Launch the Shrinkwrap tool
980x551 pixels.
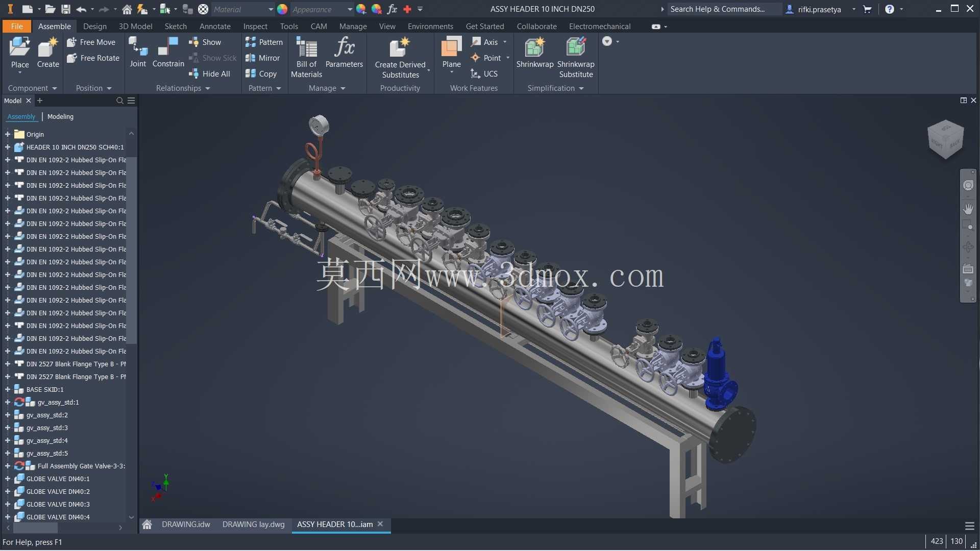tap(534, 53)
